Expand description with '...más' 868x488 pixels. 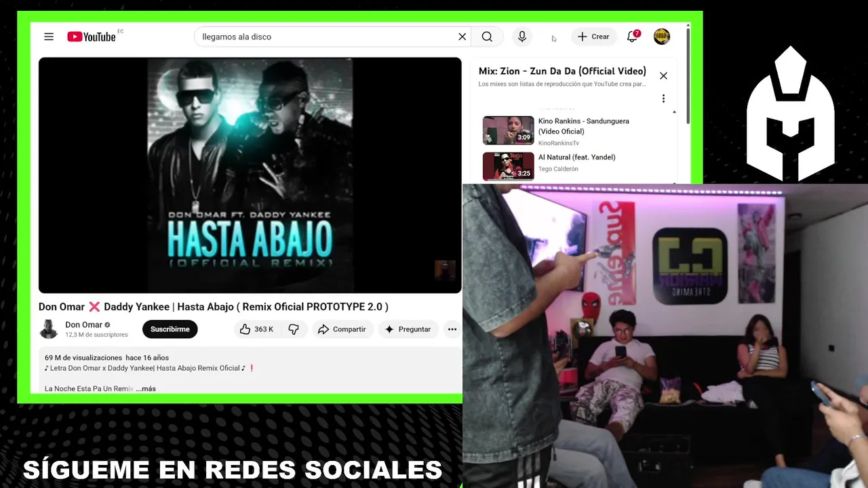tap(146, 388)
